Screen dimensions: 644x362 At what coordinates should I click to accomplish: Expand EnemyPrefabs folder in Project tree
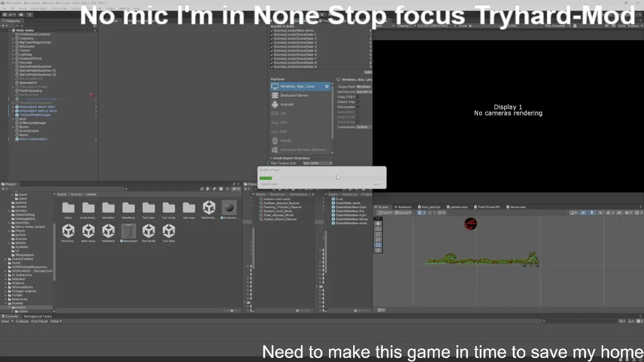click(6, 259)
